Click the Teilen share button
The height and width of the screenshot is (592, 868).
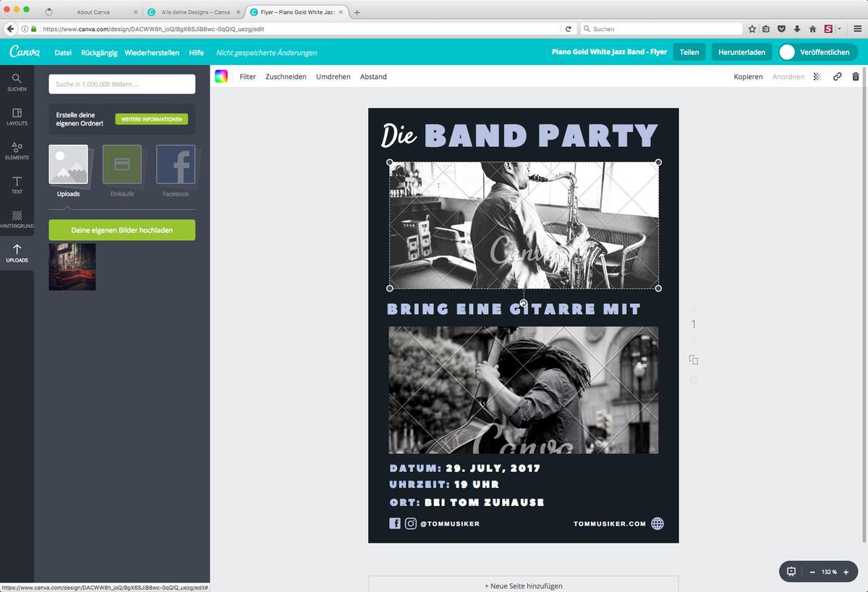tap(689, 52)
